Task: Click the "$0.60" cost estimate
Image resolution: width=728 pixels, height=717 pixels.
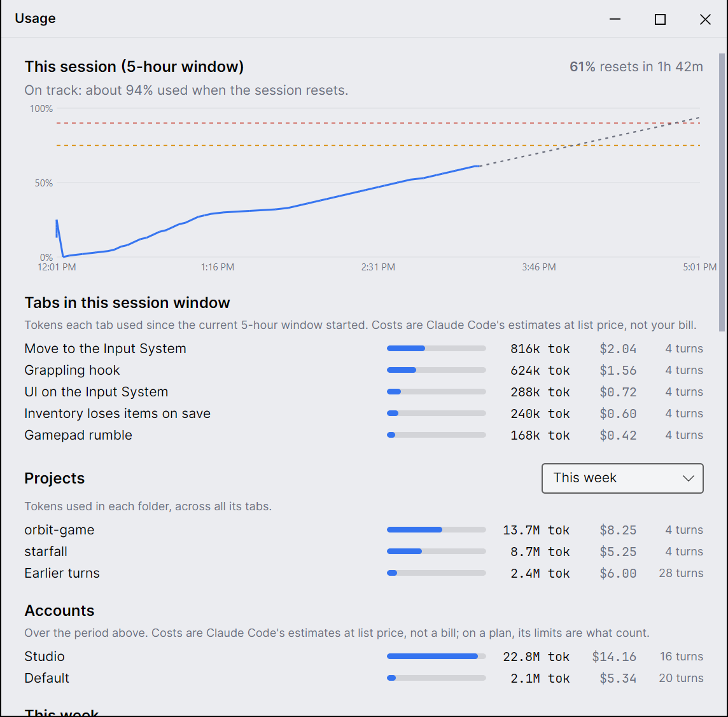Action: pos(618,414)
